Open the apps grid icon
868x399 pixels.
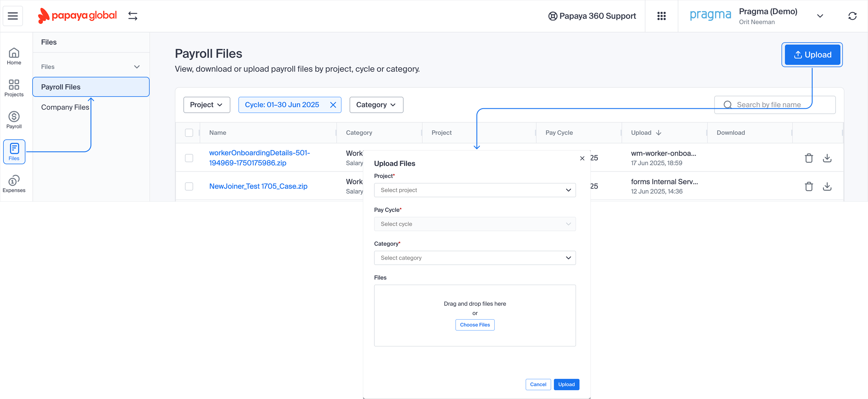[662, 16]
